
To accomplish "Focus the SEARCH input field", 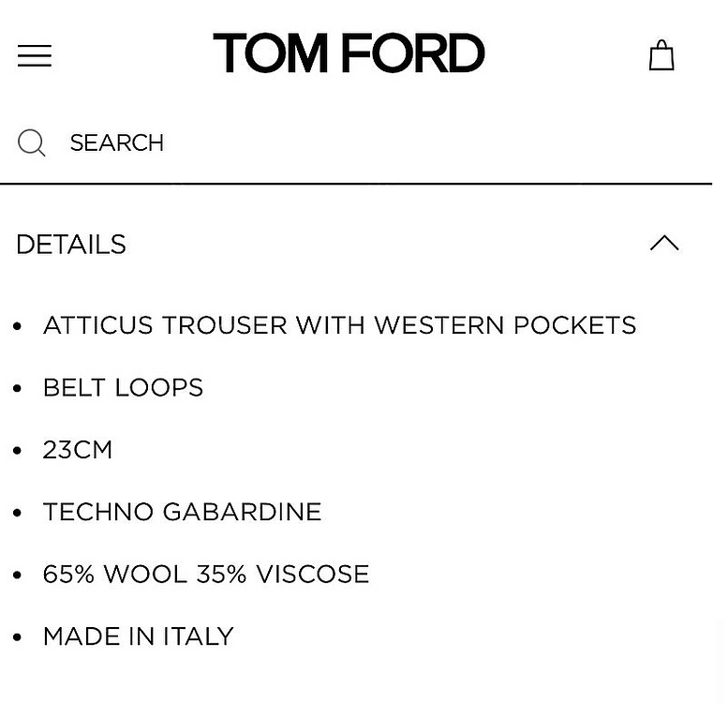I will [356, 142].
